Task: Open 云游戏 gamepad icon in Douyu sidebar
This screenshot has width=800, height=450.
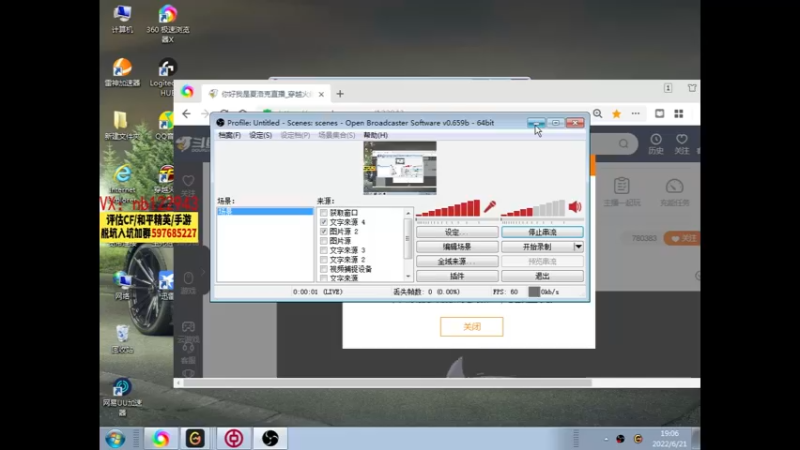Action: [x=188, y=332]
